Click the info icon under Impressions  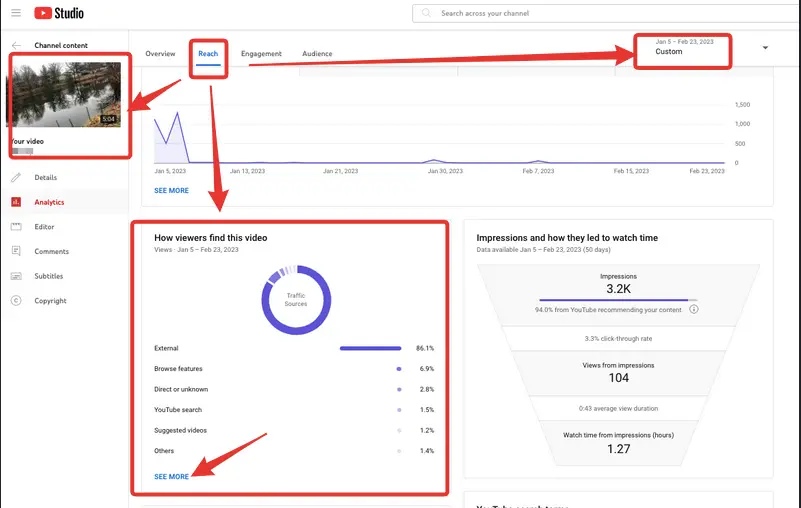tap(694, 309)
